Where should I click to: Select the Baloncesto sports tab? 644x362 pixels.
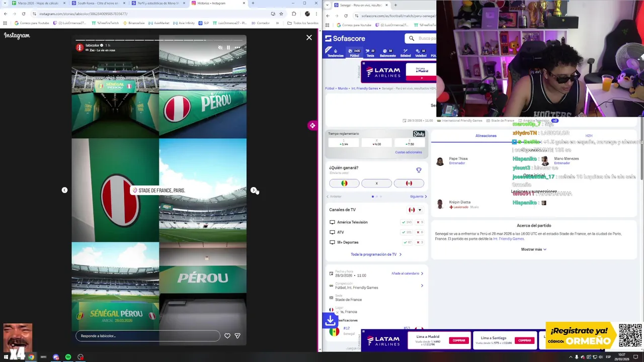[387, 53]
